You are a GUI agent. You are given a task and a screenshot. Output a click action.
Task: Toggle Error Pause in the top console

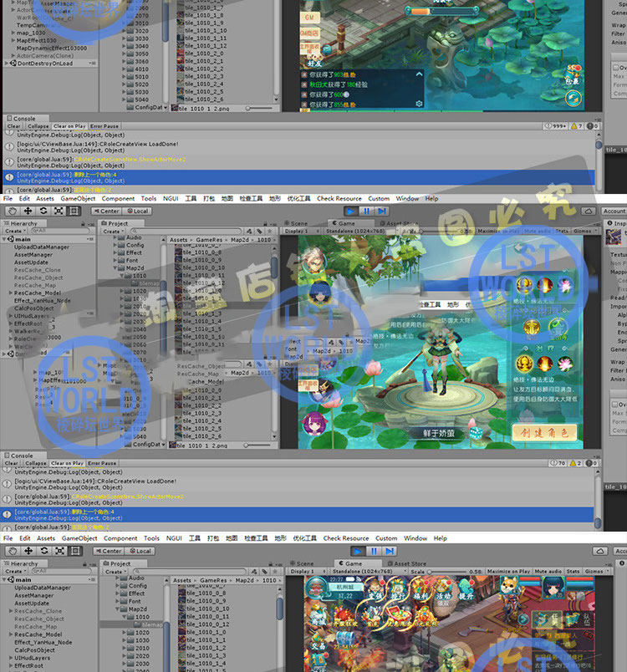(x=104, y=126)
